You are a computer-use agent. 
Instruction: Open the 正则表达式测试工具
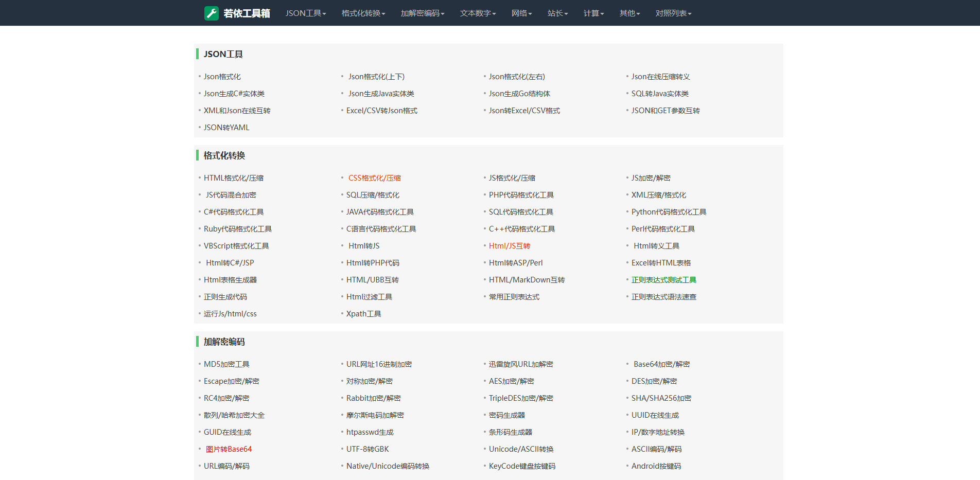[664, 279]
